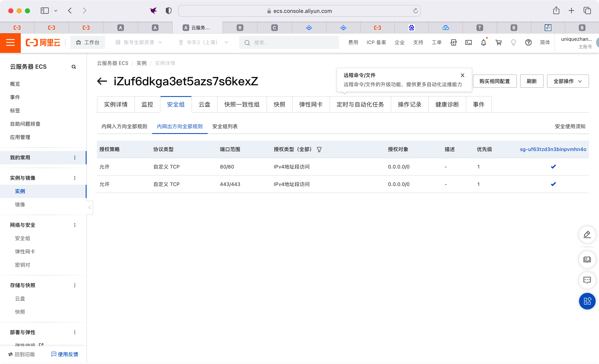Click back arrow beside instance name
This screenshot has width=599, height=364.
point(102,81)
